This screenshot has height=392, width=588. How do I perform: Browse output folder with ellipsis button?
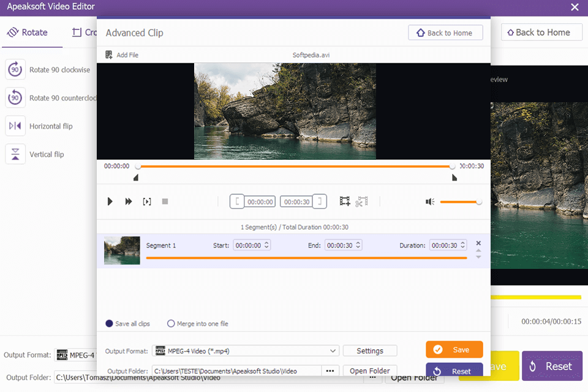[x=330, y=371]
